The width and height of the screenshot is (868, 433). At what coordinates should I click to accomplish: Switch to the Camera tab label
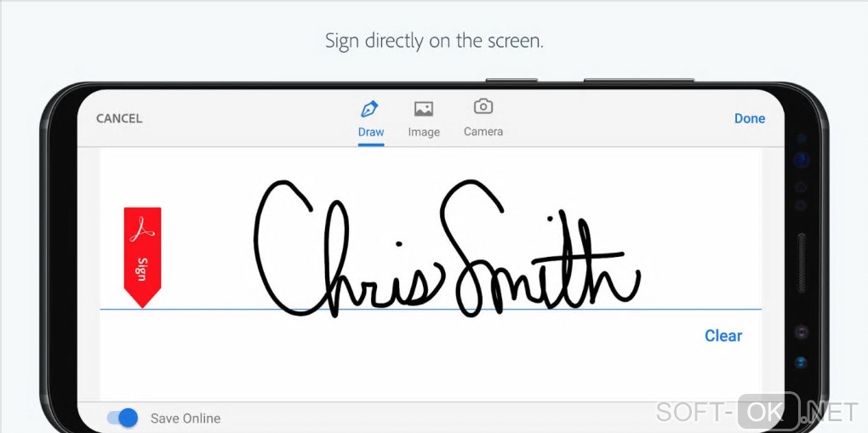[483, 132]
